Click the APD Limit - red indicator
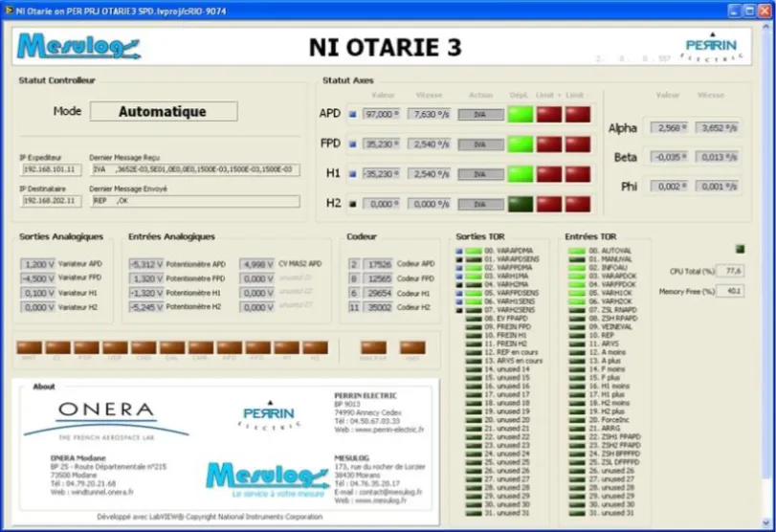Screen dimensions: 776x532 578,114
